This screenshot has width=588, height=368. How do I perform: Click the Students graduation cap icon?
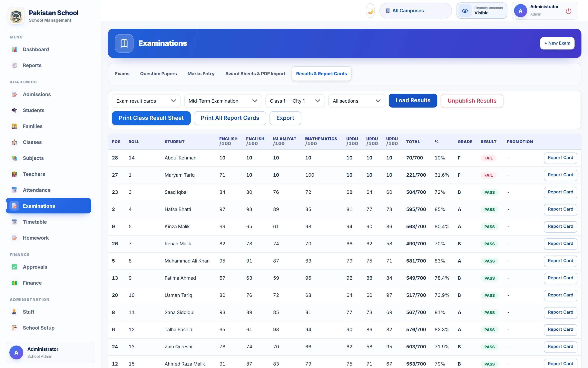[14, 110]
